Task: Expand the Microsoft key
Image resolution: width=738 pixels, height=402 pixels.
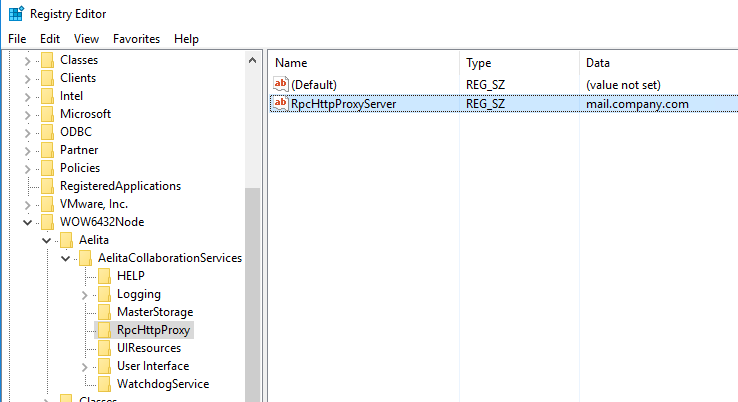Action: click(x=27, y=115)
